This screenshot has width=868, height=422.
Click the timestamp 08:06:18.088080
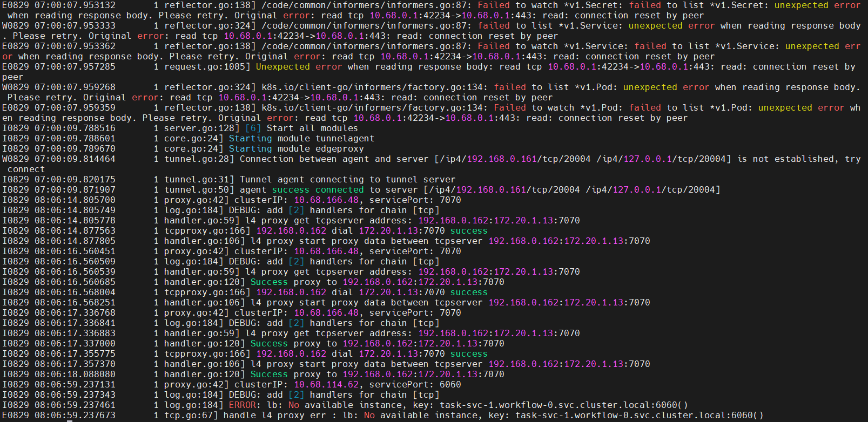tap(75, 375)
